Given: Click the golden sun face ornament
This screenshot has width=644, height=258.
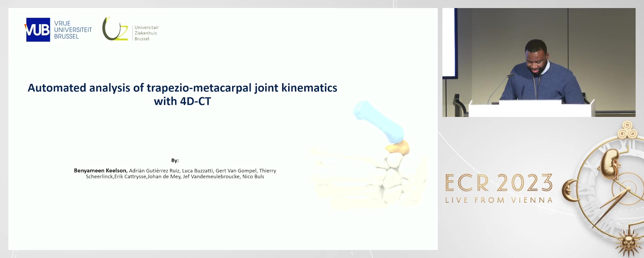Looking at the screenshot, I should [628, 243].
